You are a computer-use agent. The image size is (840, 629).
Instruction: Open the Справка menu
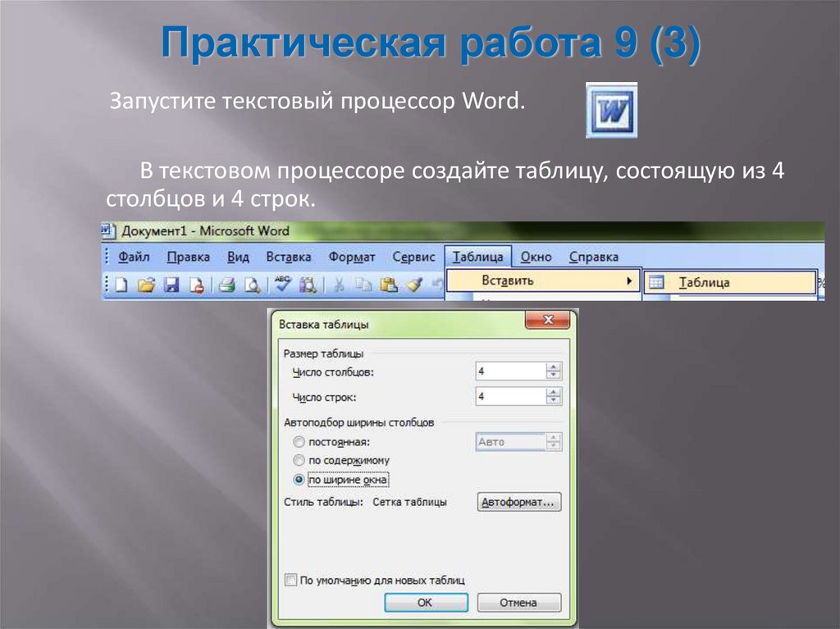(594, 258)
